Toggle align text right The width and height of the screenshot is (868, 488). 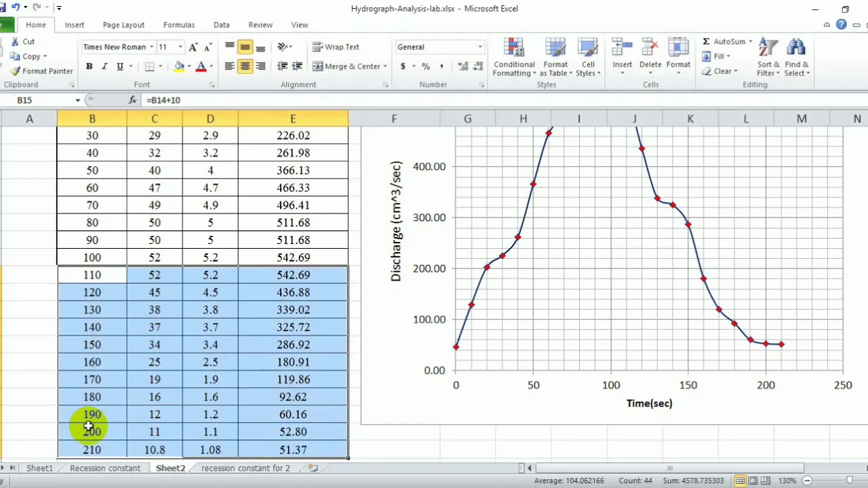pyautogui.click(x=260, y=66)
